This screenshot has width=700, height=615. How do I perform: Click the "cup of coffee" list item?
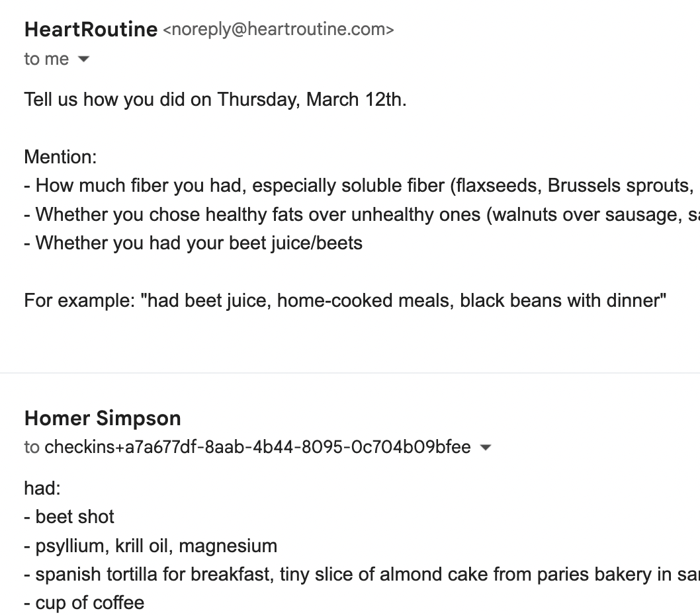click(83, 602)
